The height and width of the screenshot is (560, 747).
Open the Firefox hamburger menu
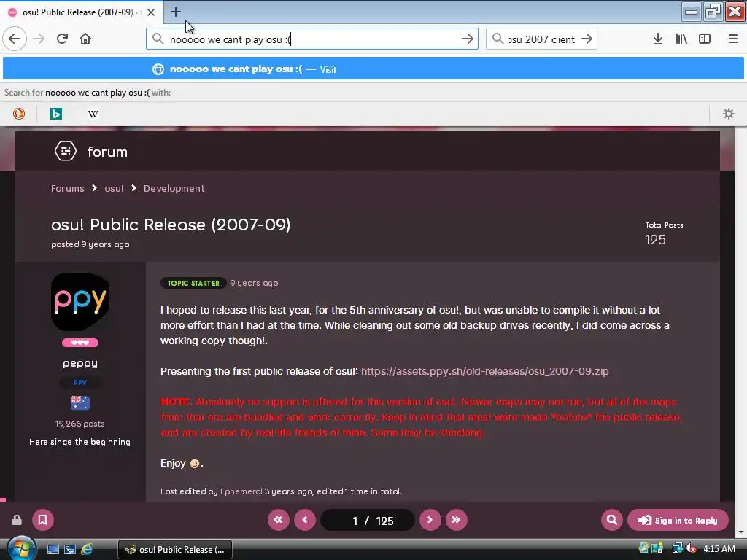pos(732,39)
